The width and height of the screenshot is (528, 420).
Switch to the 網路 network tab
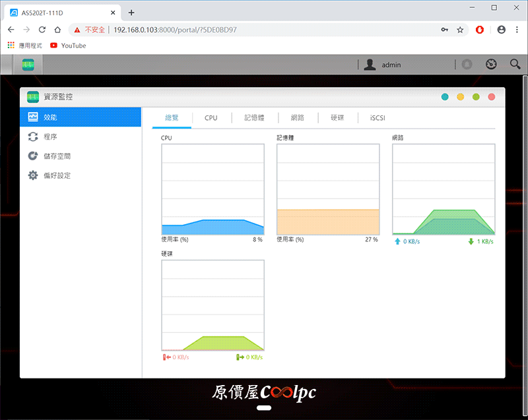click(x=298, y=118)
